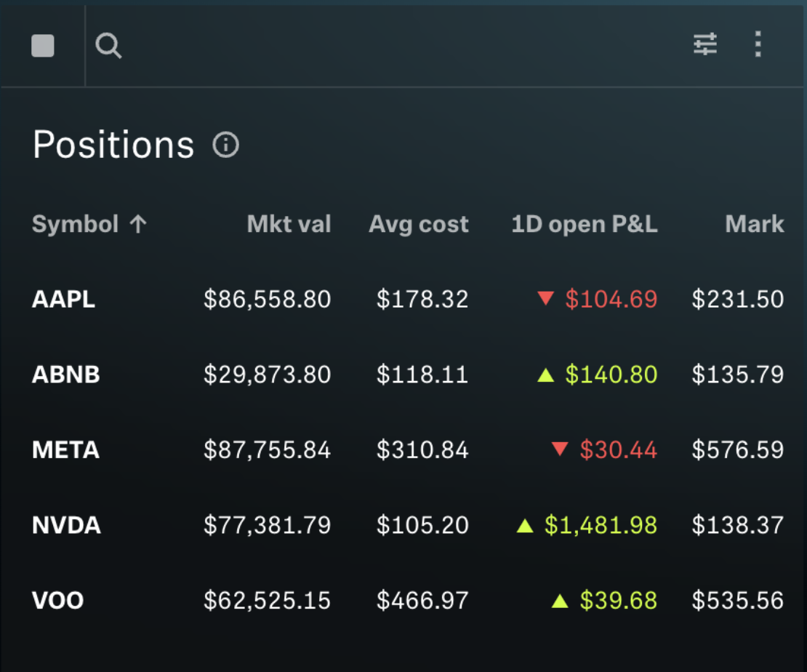Click the Symbol column header

75,224
